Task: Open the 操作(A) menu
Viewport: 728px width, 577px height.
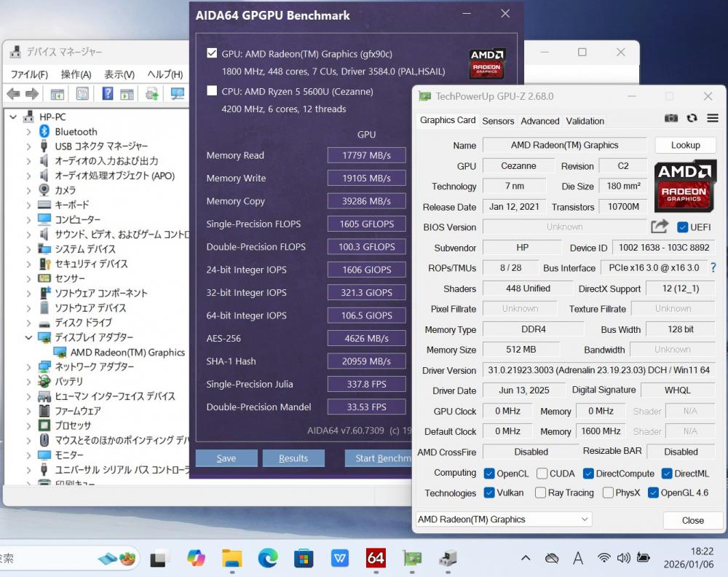Action: 76,74
